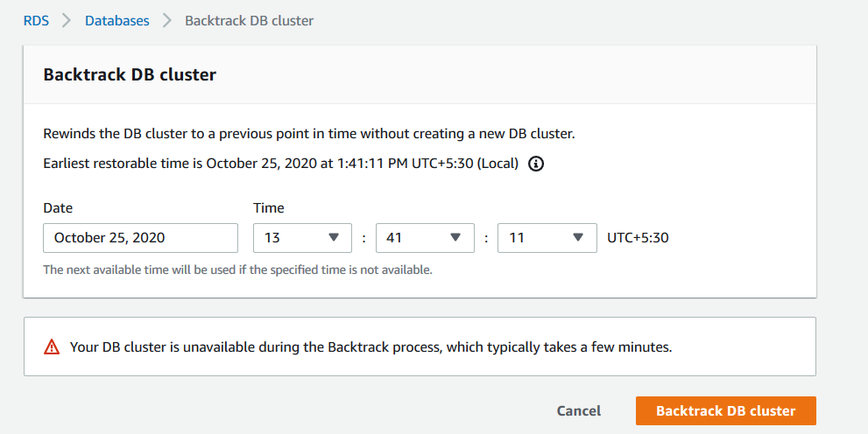Click the info icon beside earliest restorable time
Screen dimensions: 868x434
537,164
